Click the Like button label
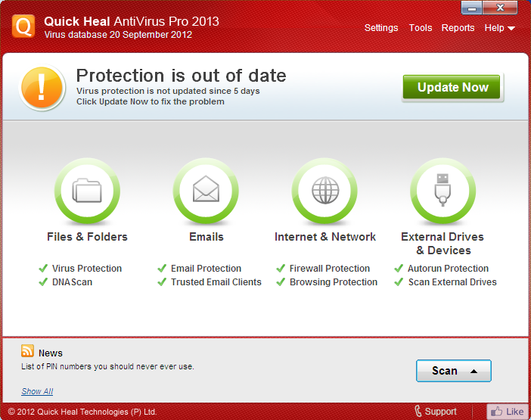The image size is (531, 420). [515, 412]
